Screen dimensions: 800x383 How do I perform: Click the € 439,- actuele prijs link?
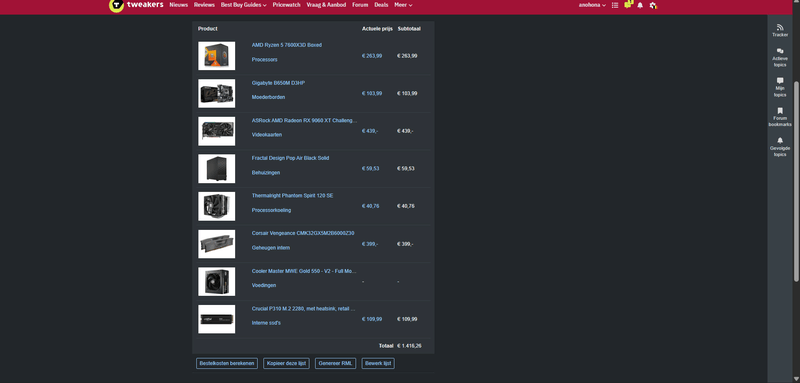click(370, 131)
